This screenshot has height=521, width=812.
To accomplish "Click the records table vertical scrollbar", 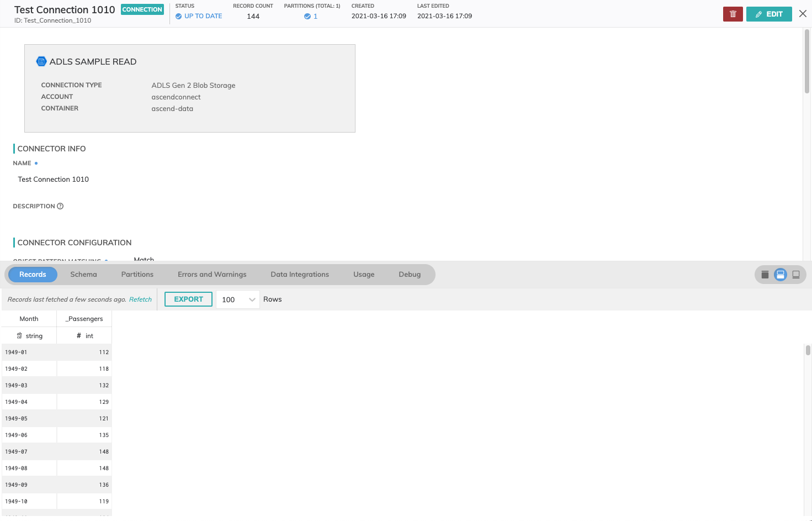I will [x=808, y=350].
